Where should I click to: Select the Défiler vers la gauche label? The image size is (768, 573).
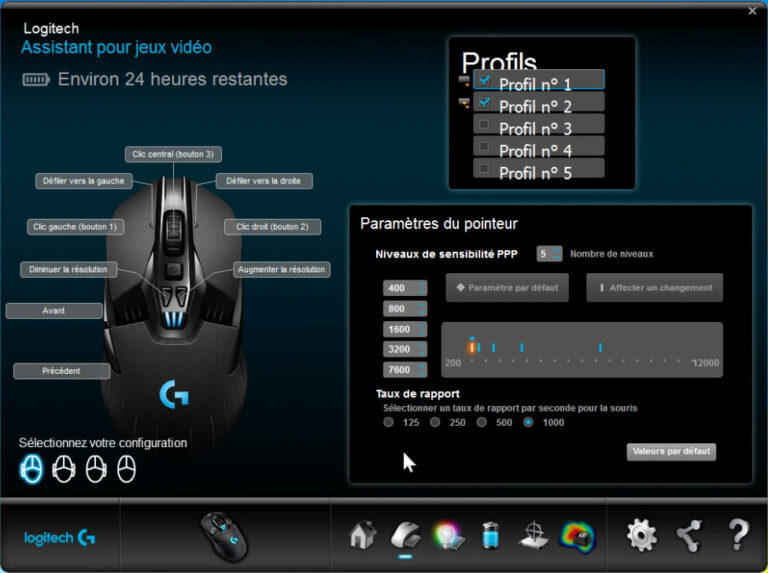click(84, 181)
